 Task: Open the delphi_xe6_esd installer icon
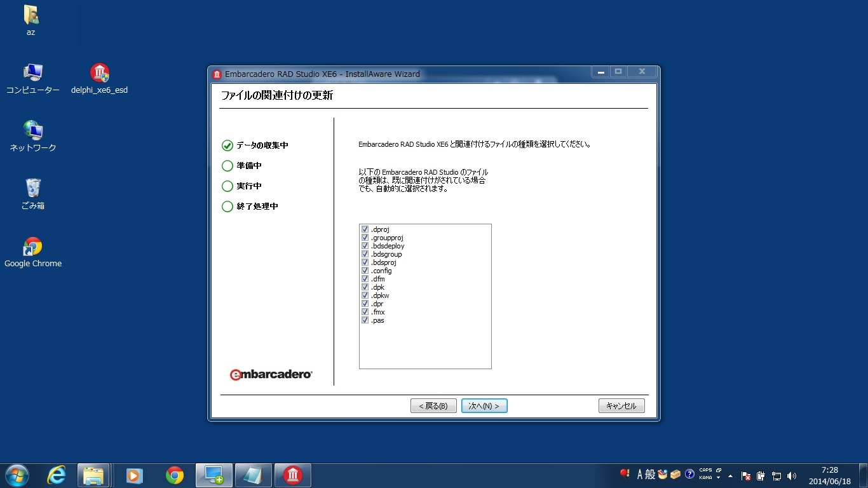[x=100, y=79]
